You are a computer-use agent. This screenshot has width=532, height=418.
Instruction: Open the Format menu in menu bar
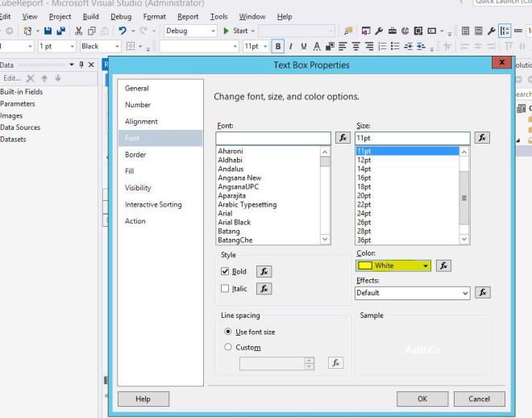[x=154, y=16]
